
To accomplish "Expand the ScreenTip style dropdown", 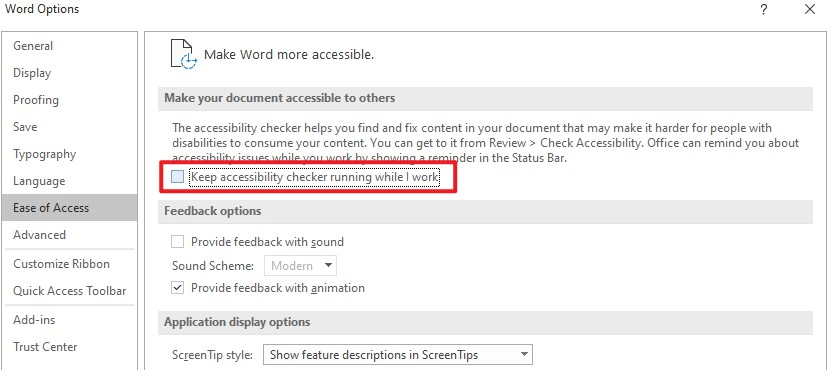I will pos(397,355).
